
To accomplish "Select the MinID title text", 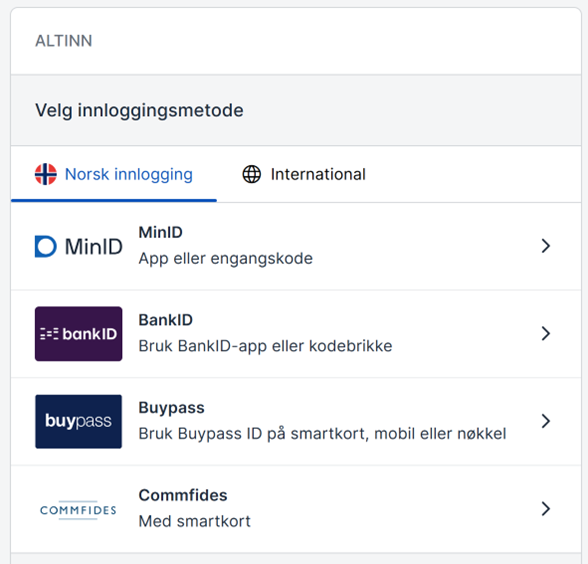I will [x=160, y=232].
